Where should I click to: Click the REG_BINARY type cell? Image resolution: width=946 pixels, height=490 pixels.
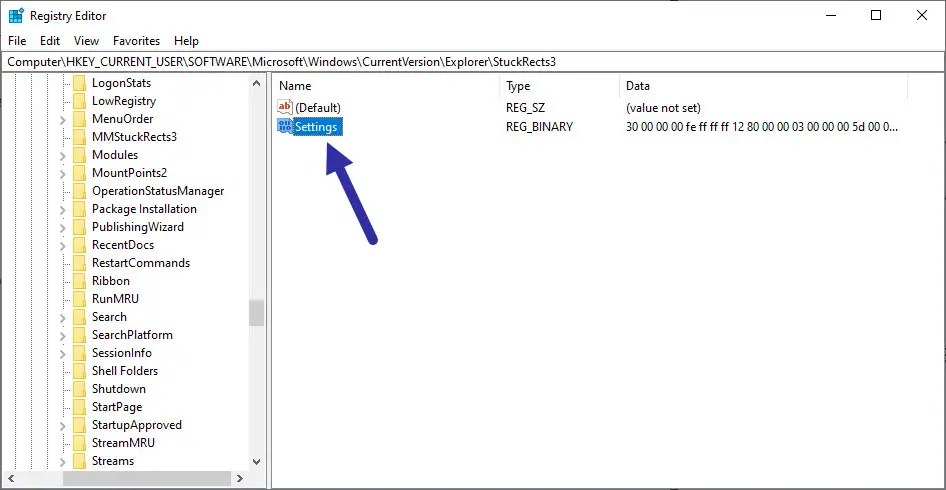539,127
